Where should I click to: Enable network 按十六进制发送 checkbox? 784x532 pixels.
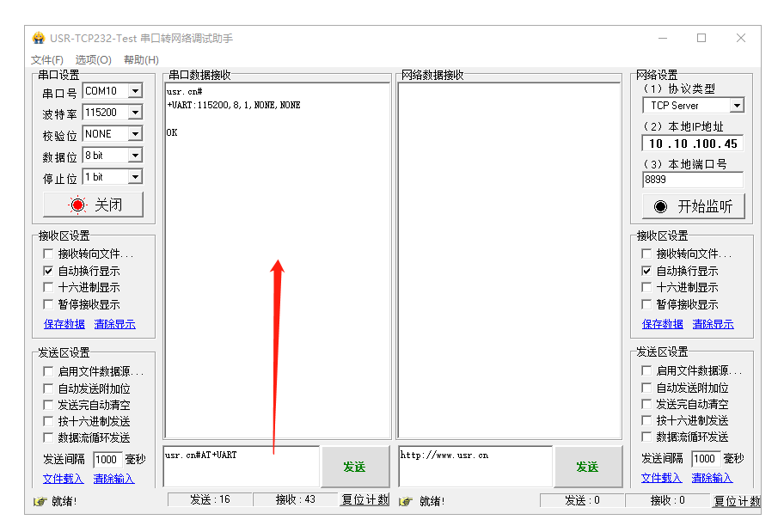646,420
